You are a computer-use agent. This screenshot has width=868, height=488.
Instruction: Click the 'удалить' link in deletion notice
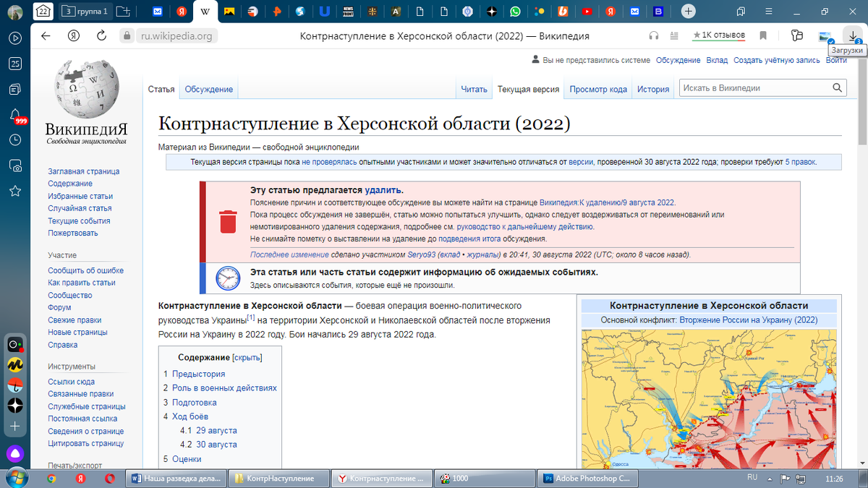(x=383, y=190)
